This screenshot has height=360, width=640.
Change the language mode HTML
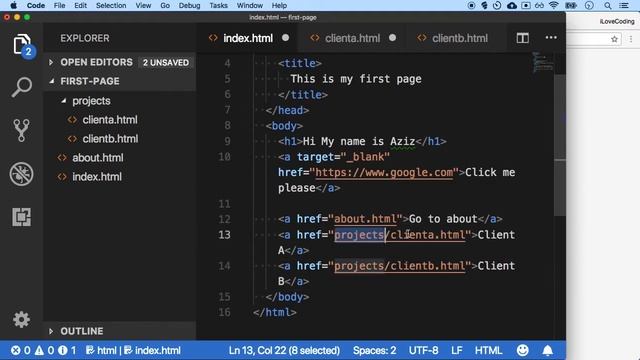click(489, 350)
